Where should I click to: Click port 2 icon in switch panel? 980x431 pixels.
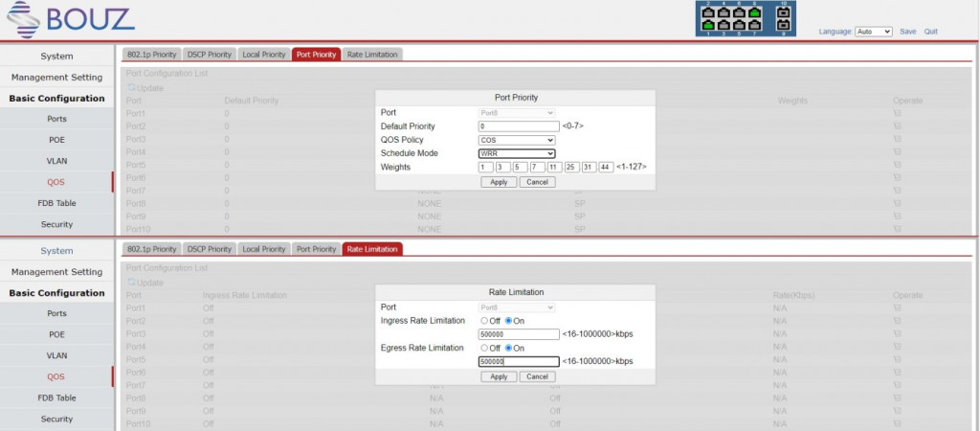coord(708,12)
